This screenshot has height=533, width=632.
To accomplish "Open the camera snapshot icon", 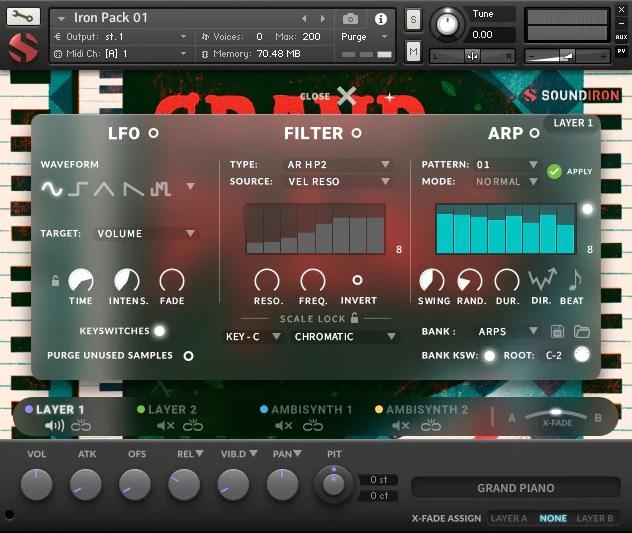I will tap(350, 19).
